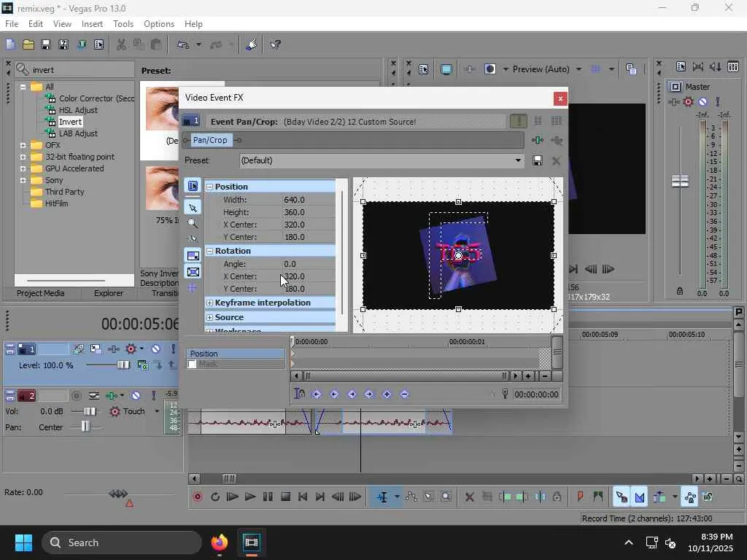The image size is (747, 560).
Task: Click Play in the main transport bar
Action: 250,497
